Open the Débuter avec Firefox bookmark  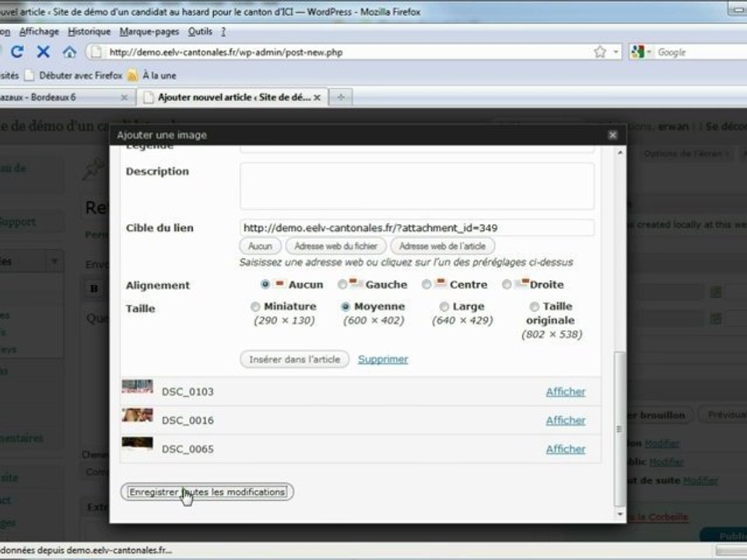coord(74,75)
